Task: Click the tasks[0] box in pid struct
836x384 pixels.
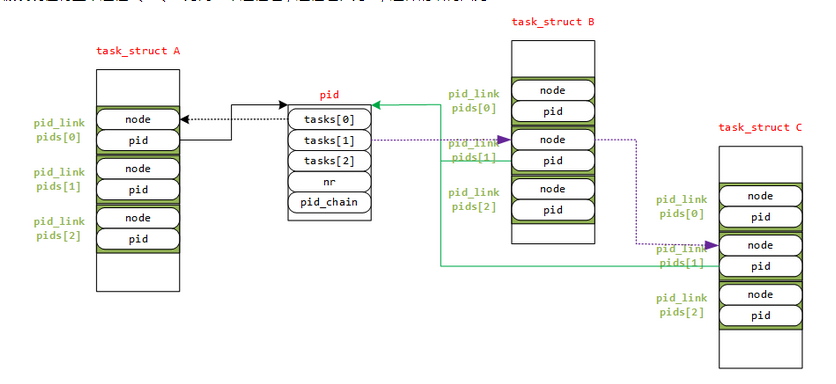Action: click(x=329, y=119)
